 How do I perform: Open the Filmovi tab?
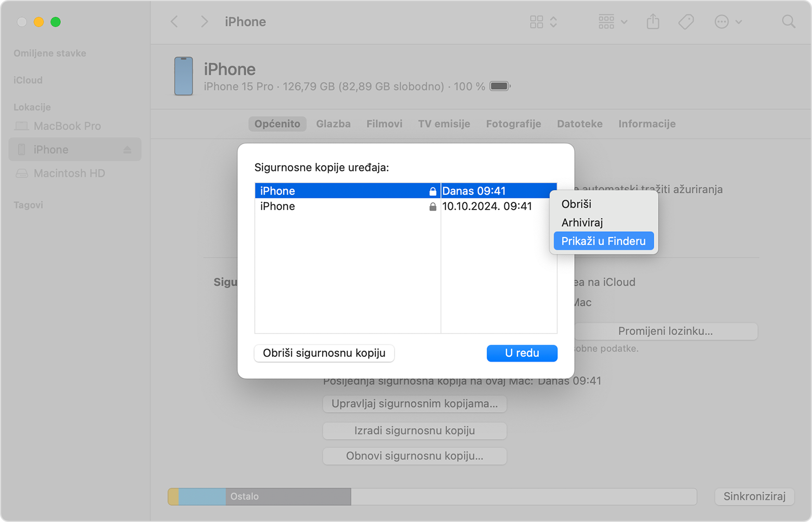(384, 123)
